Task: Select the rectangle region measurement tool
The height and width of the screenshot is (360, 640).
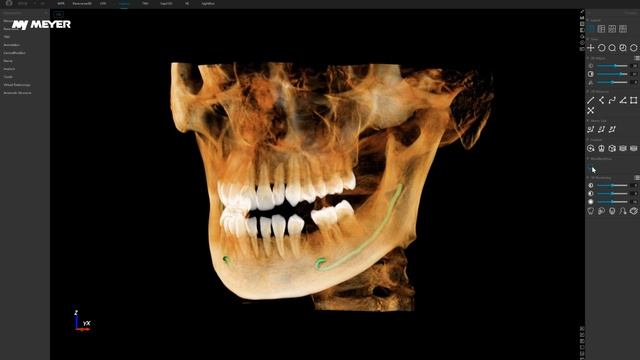Action: [633, 100]
